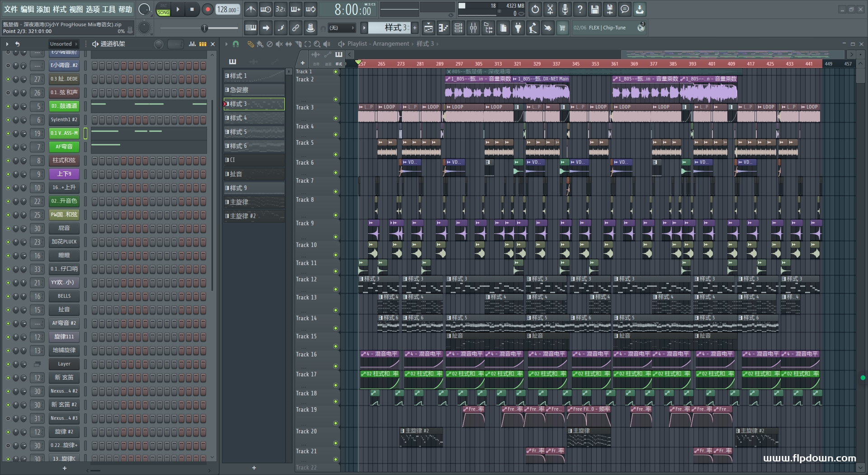Click the tempo 128.000 display
This screenshot has width=868, height=475.
tap(227, 9)
